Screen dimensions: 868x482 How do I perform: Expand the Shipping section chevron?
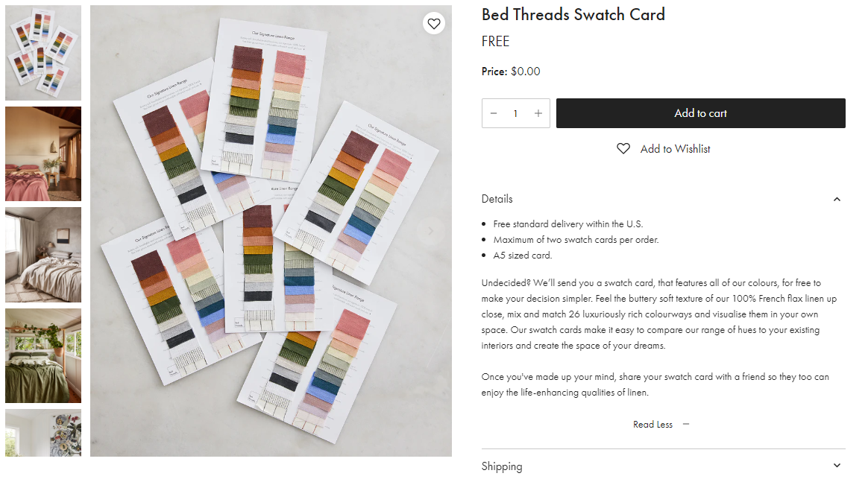(x=837, y=466)
